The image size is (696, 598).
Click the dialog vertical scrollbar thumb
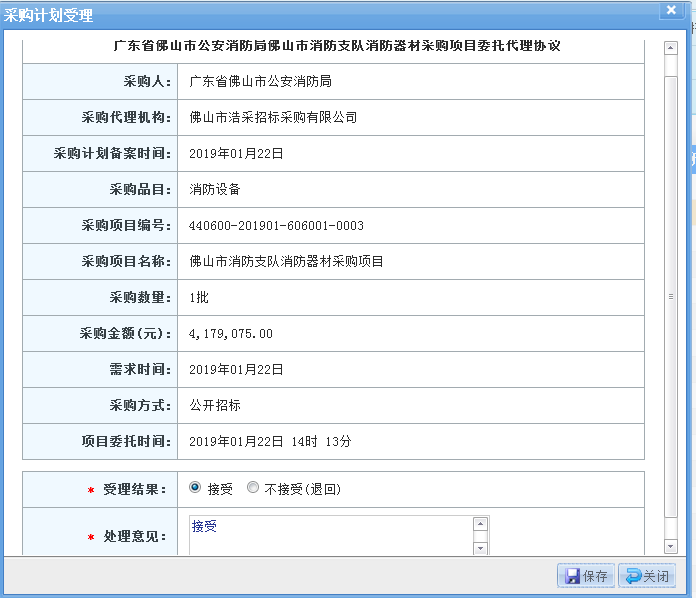pyautogui.click(x=671, y=297)
